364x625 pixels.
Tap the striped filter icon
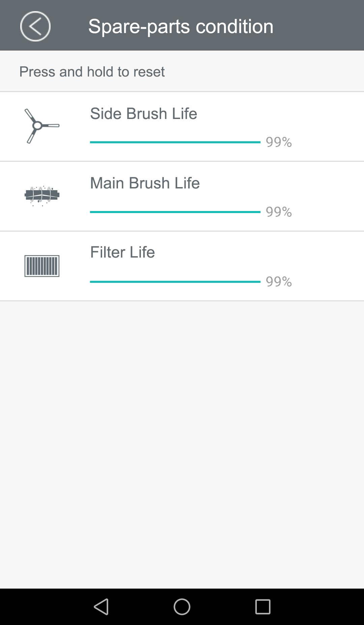(x=42, y=266)
